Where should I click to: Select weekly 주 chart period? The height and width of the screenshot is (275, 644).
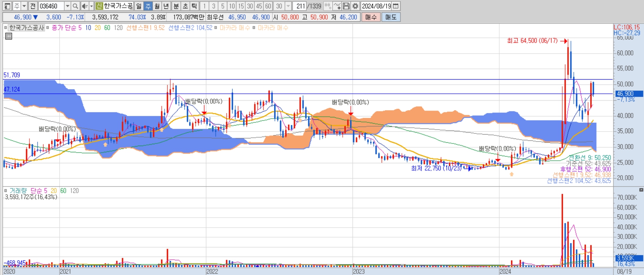point(148,6)
